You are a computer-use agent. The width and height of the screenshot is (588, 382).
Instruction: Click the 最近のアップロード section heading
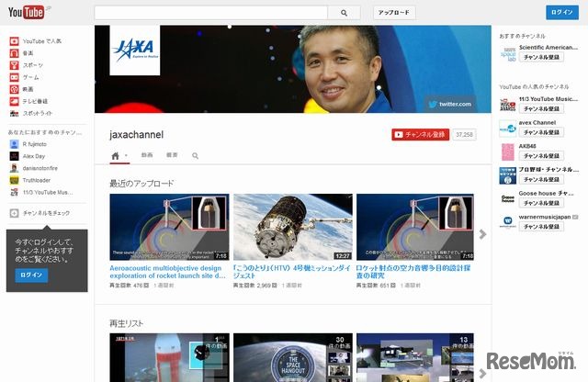point(141,184)
